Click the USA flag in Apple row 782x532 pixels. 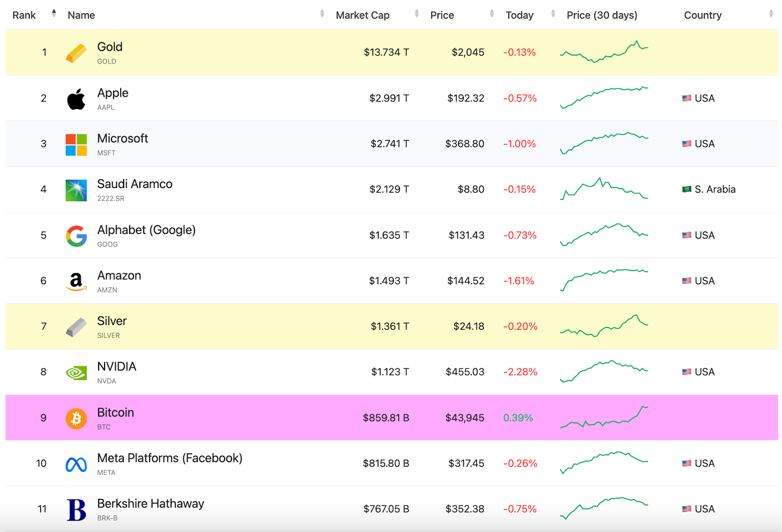pos(687,98)
